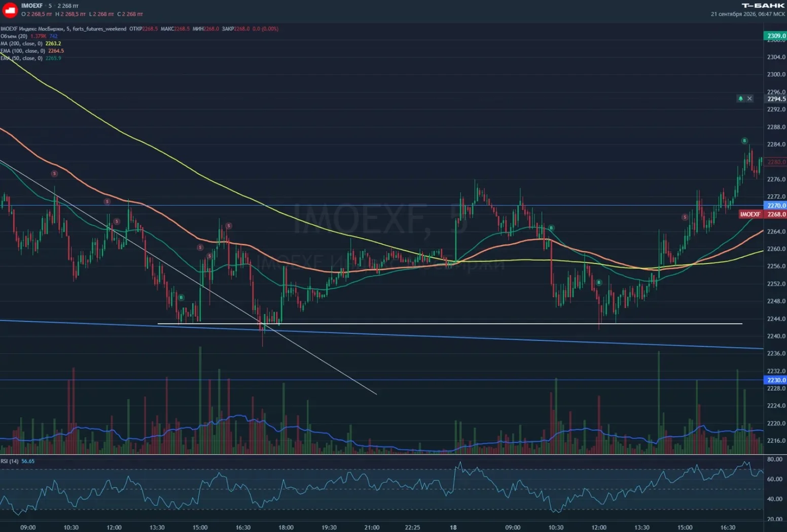Click the green 2309.0 price label
The height and width of the screenshot is (532, 787).
(x=775, y=36)
